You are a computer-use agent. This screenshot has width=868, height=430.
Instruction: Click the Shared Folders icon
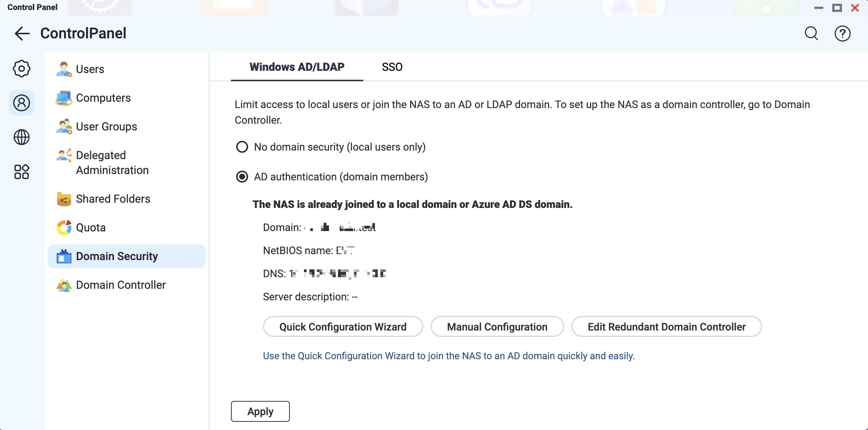point(64,199)
